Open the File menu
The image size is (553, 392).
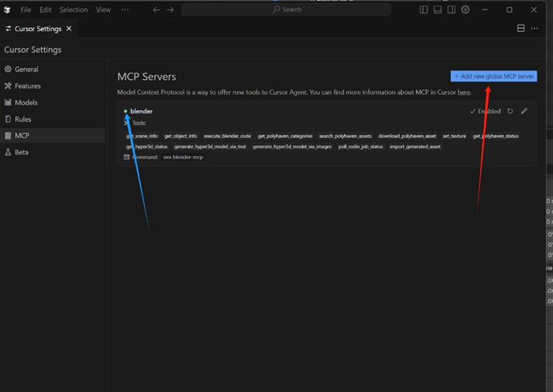click(26, 9)
